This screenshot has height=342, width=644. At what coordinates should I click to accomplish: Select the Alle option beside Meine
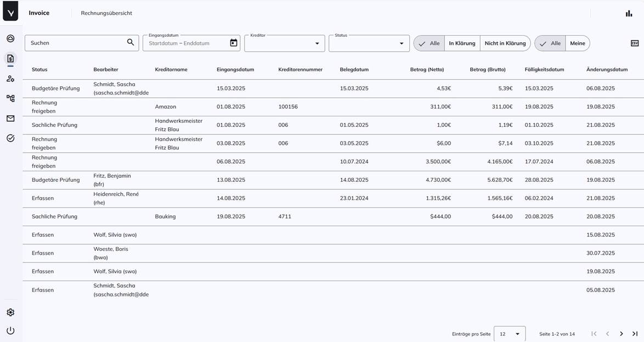pos(550,43)
